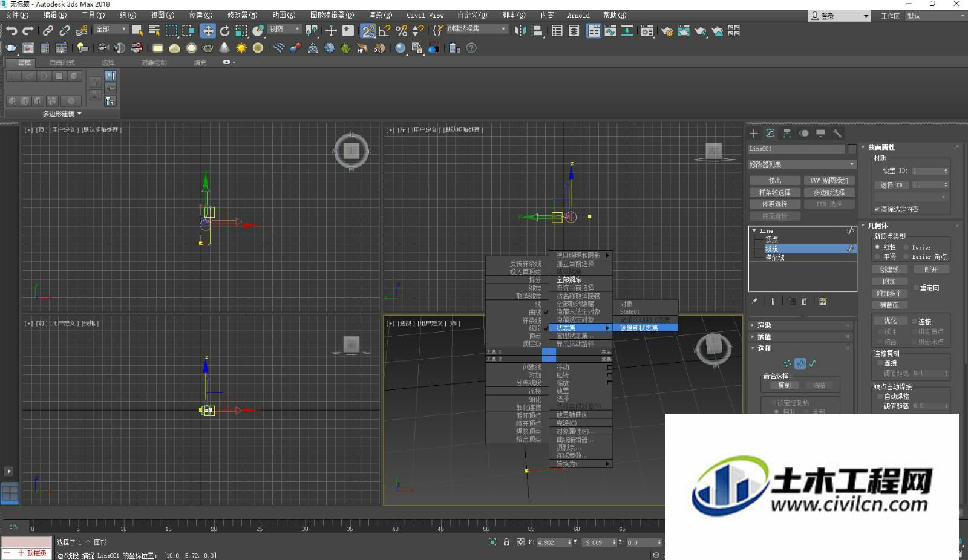
Task: Switch to the 自由形式 ribbon tab
Action: tap(62, 62)
